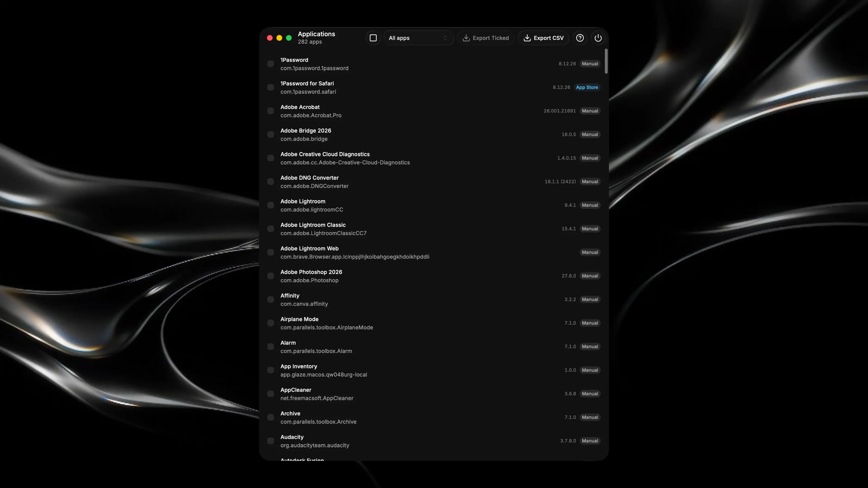
Task: Tick the Archive row checkbox
Action: click(x=271, y=417)
